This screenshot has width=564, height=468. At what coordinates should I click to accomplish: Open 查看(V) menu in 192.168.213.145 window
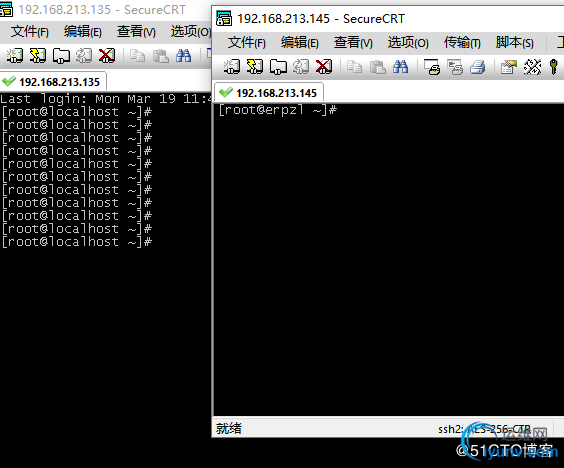pos(353,43)
